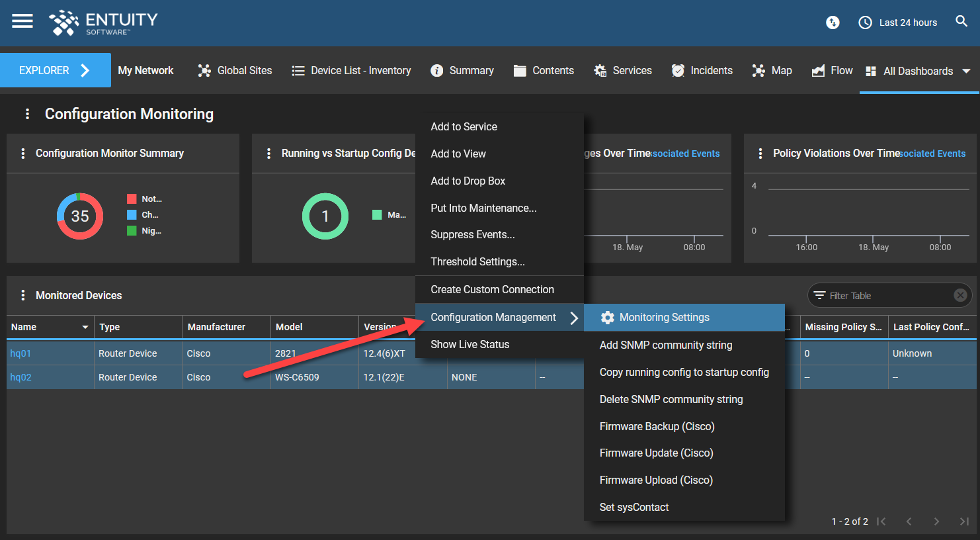Open Associated Events link in Policy Violations
Viewport: 980px width, 540px height.
[x=933, y=154]
